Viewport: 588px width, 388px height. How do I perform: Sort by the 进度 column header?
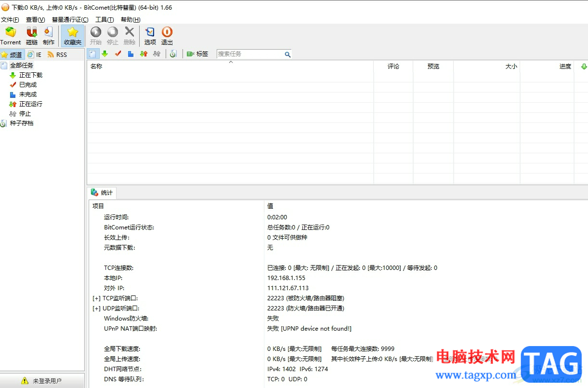coord(547,67)
